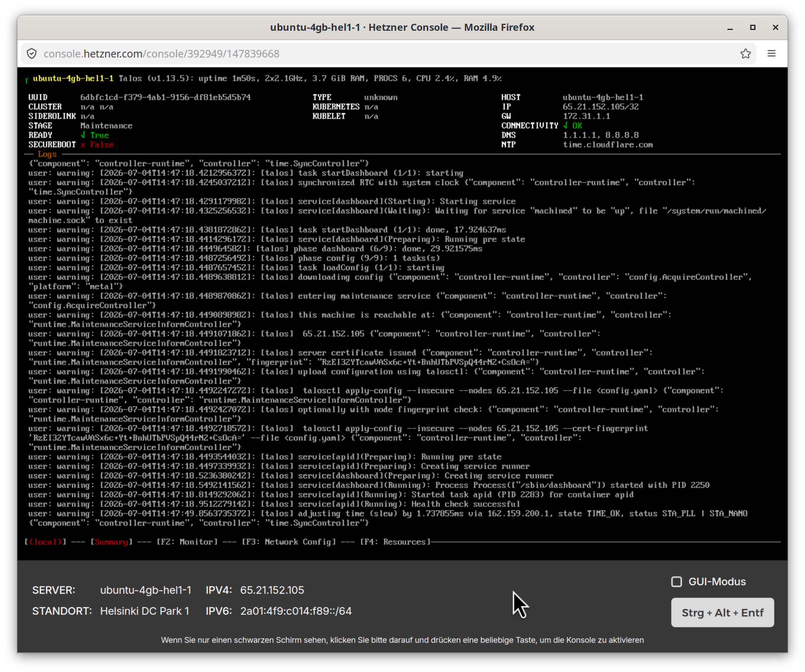805x672 pixels.
Task: Click the STANDORT value Helsinki DC Park 1
Action: (x=144, y=611)
